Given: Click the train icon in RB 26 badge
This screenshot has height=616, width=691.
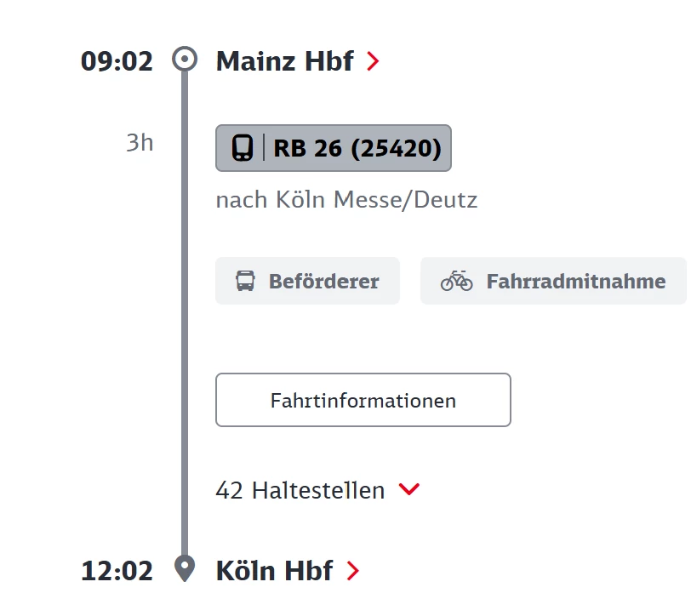Looking at the screenshot, I should coord(243,149).
